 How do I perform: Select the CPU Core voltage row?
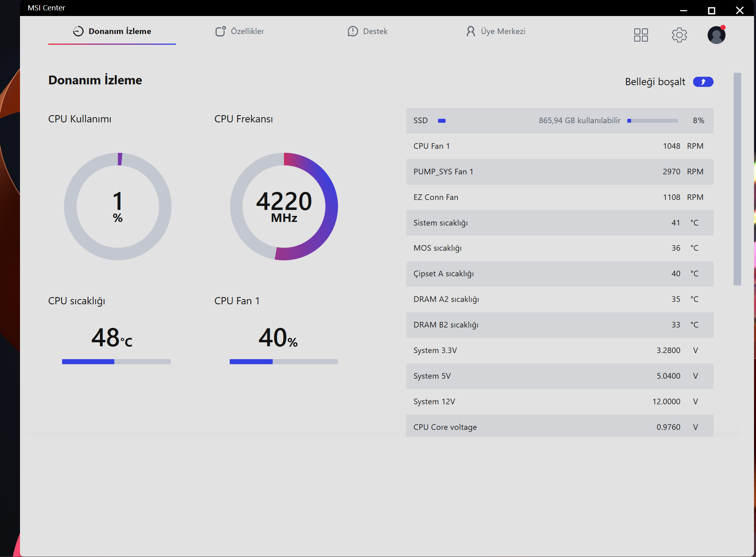559,427
